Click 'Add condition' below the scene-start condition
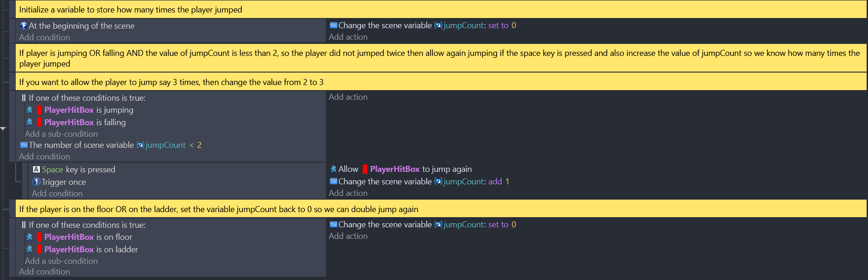 click(x=44, y=37)
